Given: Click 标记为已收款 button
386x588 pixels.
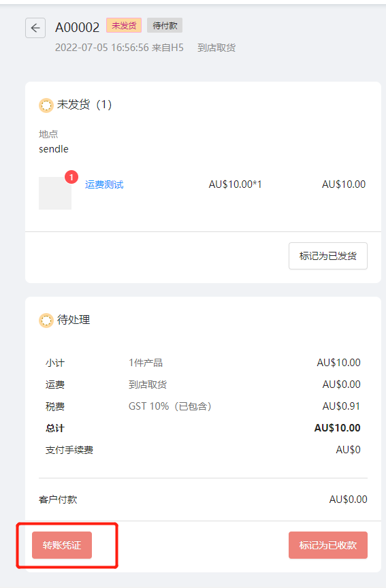Looking at the screenshot, I should (328, 545).
